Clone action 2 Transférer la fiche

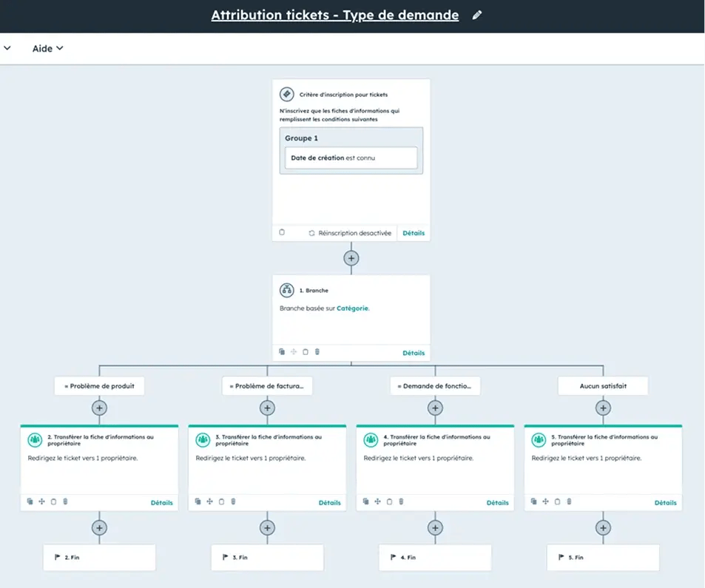[30, 501]
